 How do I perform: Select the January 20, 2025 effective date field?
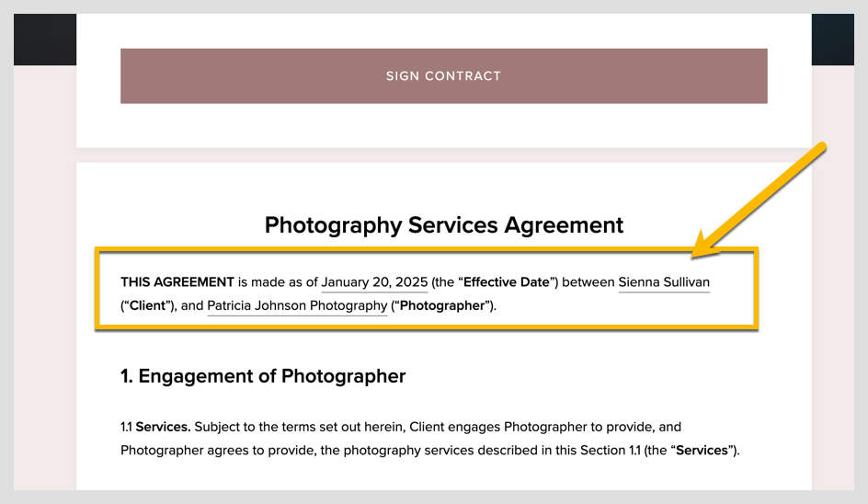[373, 282]
